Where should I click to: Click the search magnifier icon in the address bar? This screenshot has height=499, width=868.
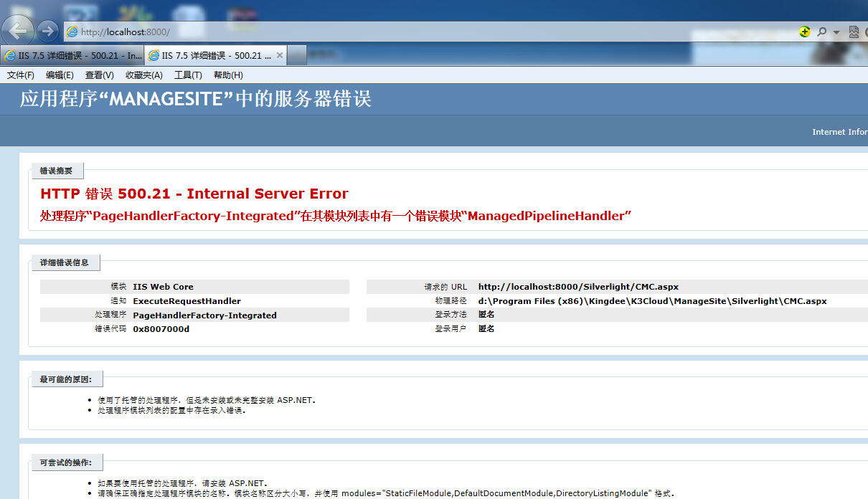point(822,32)
